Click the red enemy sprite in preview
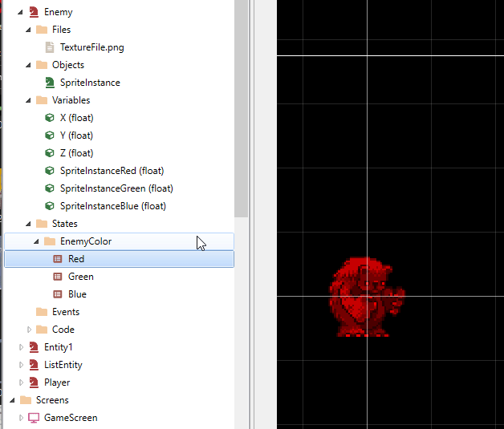This screenshot has height=429, width=504. tap(365, 297)
